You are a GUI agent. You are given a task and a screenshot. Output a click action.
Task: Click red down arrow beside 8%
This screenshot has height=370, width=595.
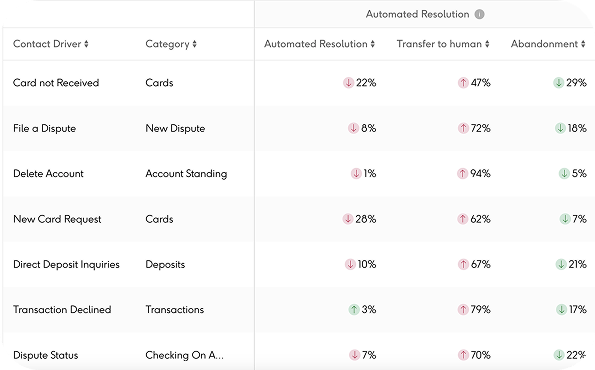[x=353, y=128]
